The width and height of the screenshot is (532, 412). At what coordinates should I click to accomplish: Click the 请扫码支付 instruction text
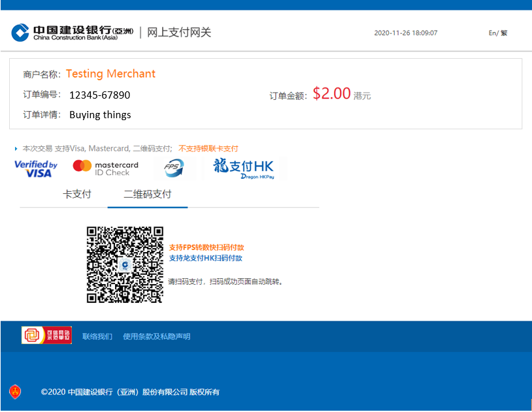click(225, 281)
